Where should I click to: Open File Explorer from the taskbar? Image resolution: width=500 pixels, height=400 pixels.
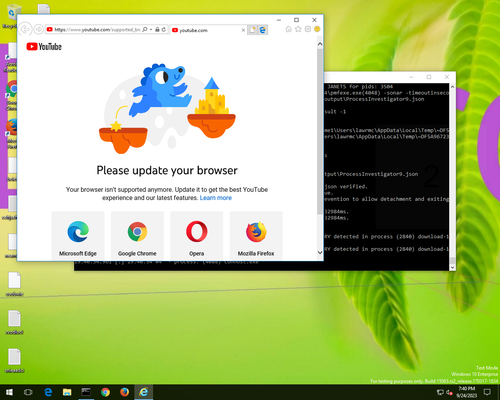[67, 392]
